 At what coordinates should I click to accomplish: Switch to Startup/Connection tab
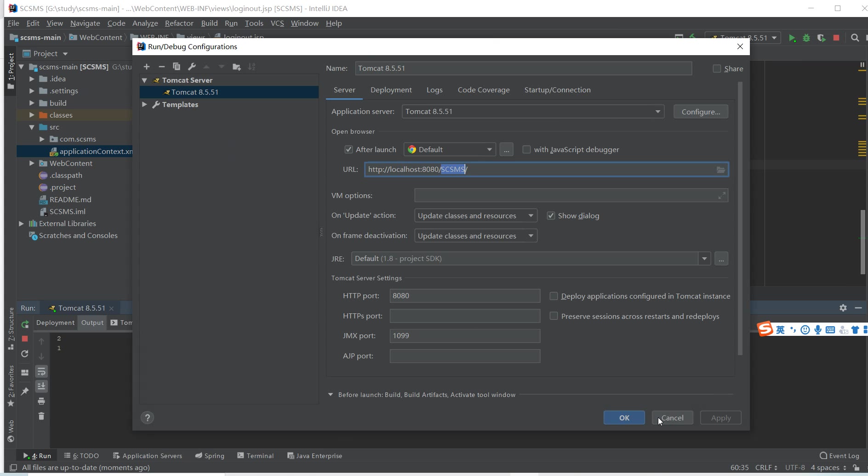(x=557, y=90)
